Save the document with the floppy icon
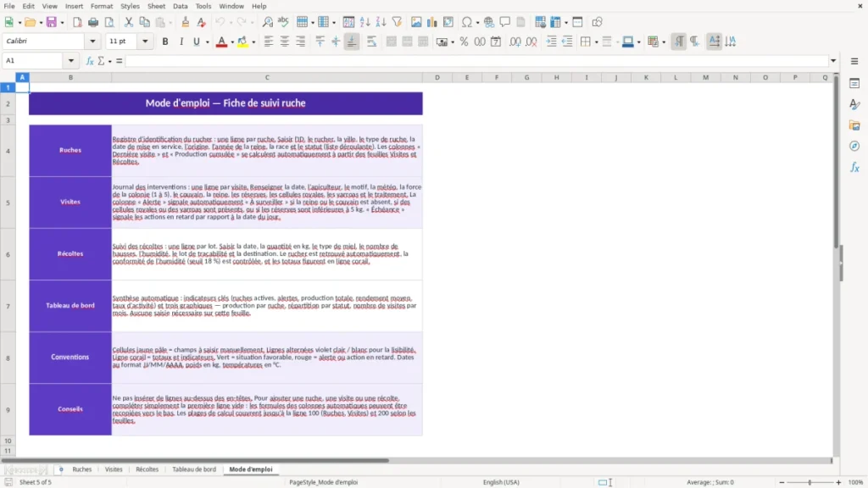The height and width of the screenshot is (488, 868). coord(52,22)
